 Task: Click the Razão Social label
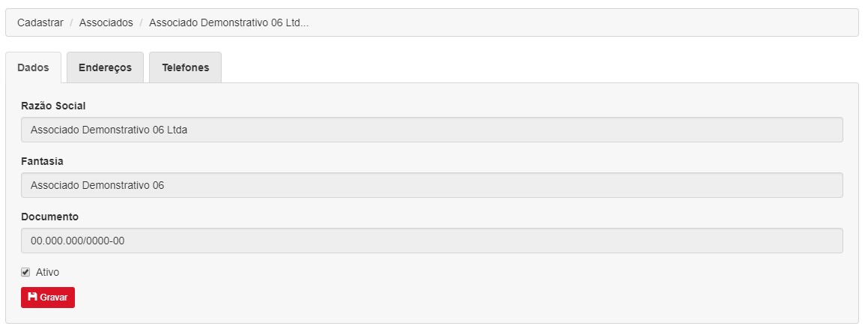point(53,106)
